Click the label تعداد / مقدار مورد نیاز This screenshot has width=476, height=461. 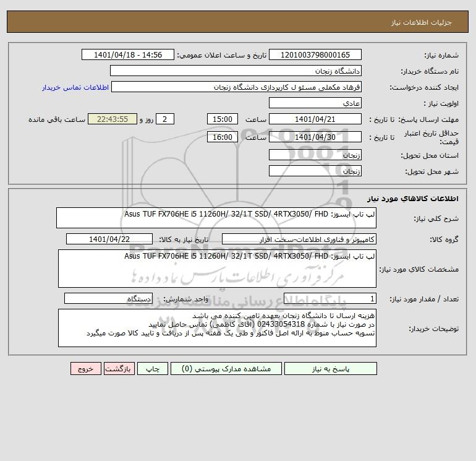424,299
